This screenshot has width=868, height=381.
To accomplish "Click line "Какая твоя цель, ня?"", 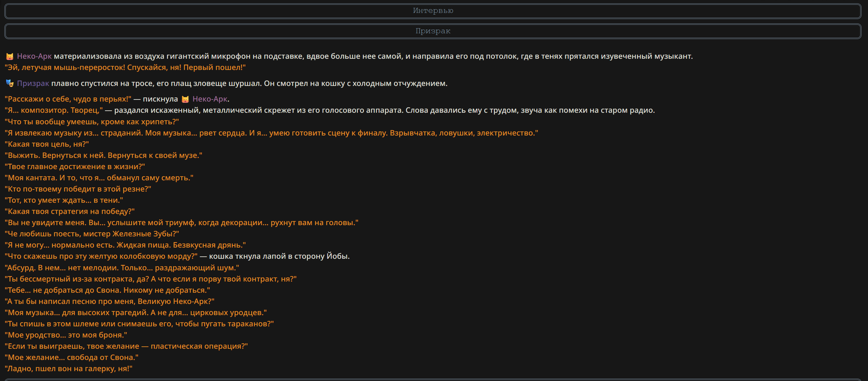I will pyautogui.click(x=47, y=144).
